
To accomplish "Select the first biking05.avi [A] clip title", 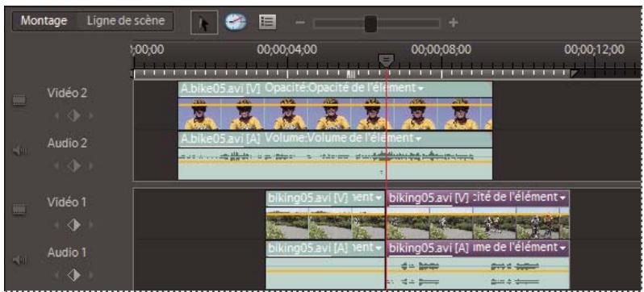I will [x=307, y=248].
